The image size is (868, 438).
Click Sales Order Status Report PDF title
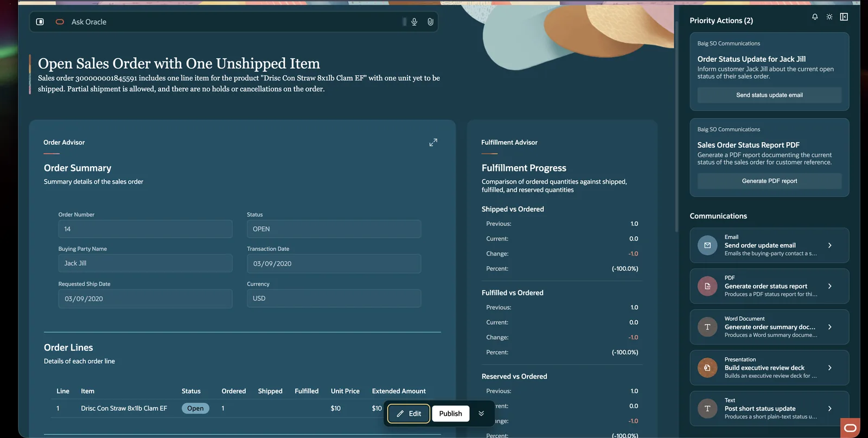point(749,145)
